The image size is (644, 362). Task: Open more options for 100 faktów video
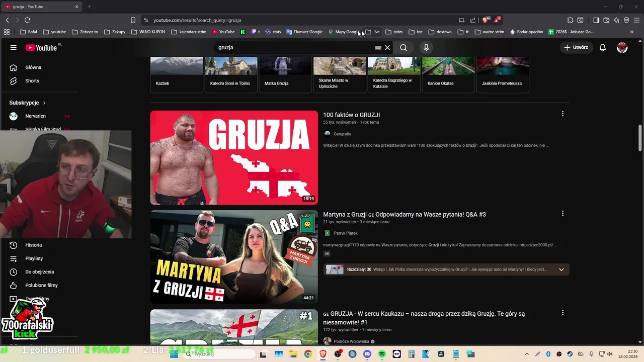tap(562, 114)
